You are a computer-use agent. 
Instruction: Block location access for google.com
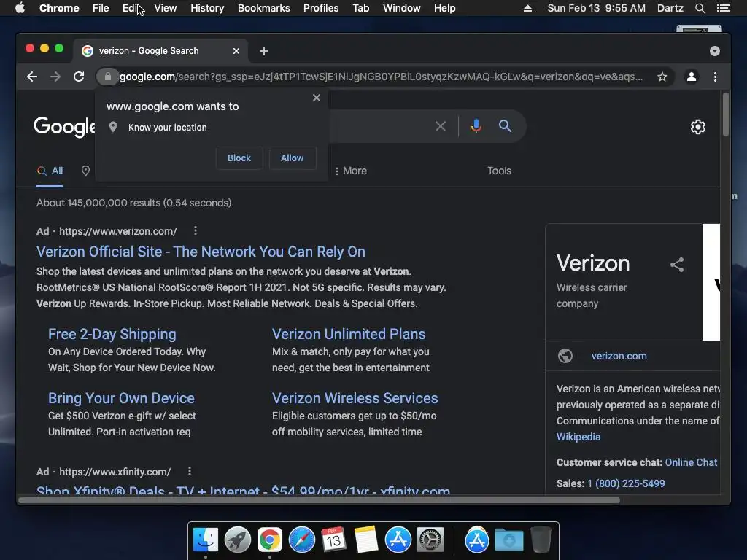[x=239, y=158]
